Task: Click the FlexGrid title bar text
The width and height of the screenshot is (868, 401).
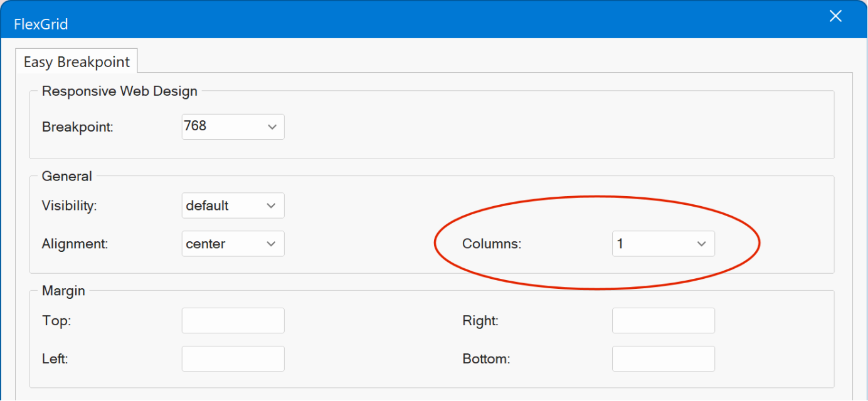Action: pyautogui.click(x=41, y=24)
